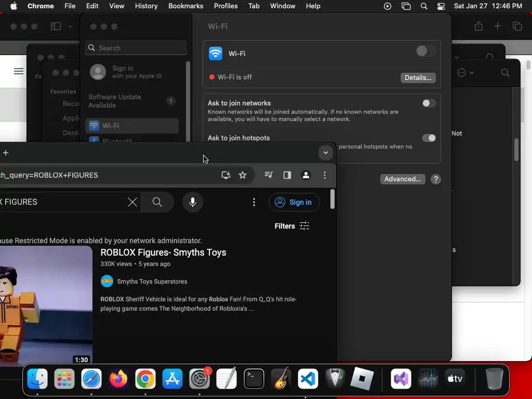
Task: Toggle Chrome side panel icon
Action: point(287,175)
